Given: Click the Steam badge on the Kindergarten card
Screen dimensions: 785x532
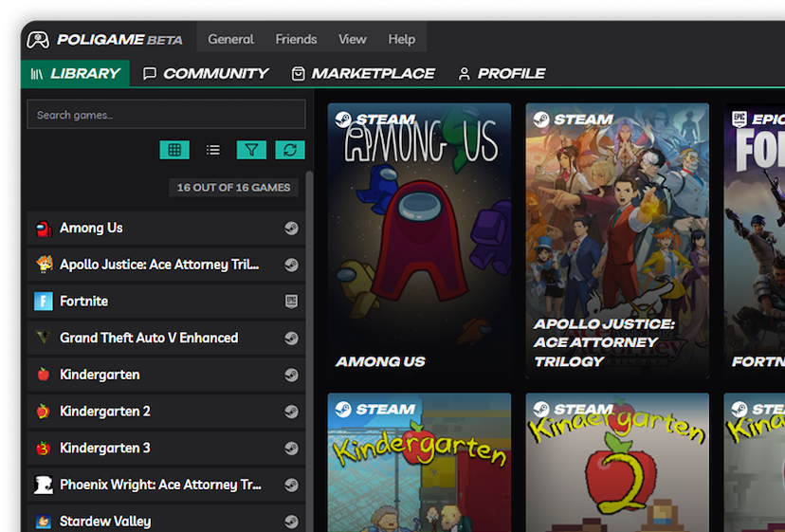Looking at the screenshot, I should pos(375,409).
